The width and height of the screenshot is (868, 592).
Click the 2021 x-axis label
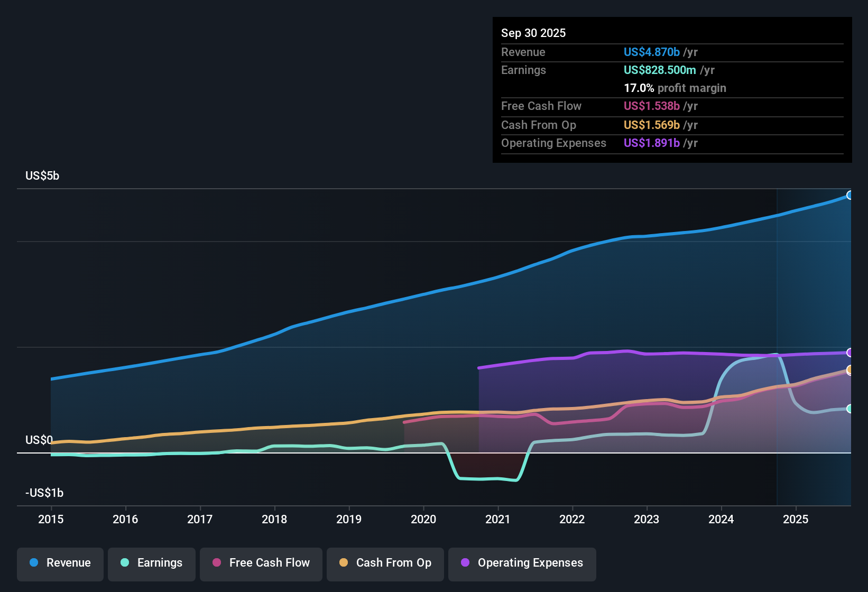497,519
